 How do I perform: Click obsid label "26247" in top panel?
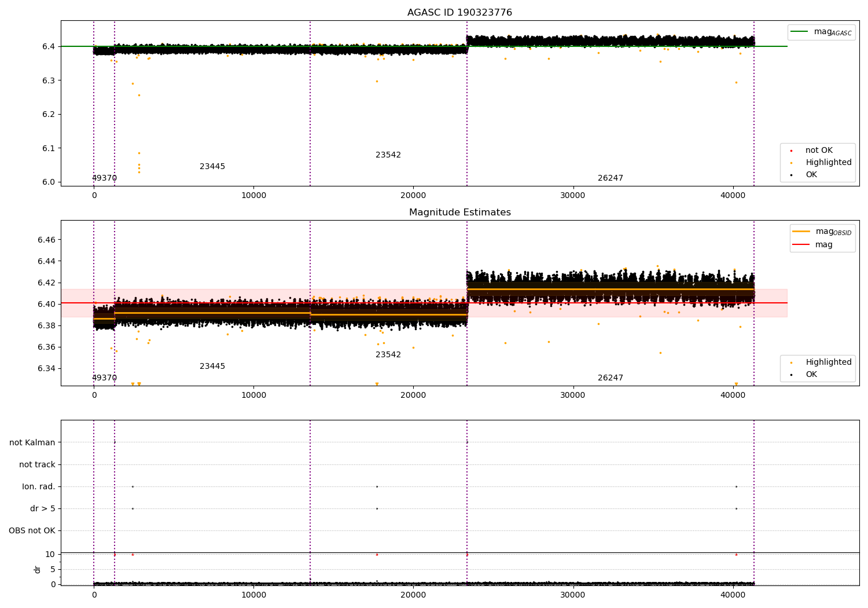pos(610,178)
